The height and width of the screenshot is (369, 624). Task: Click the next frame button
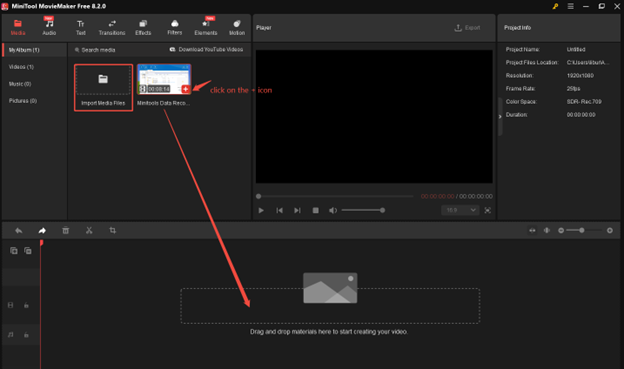(x=297, y=210)
